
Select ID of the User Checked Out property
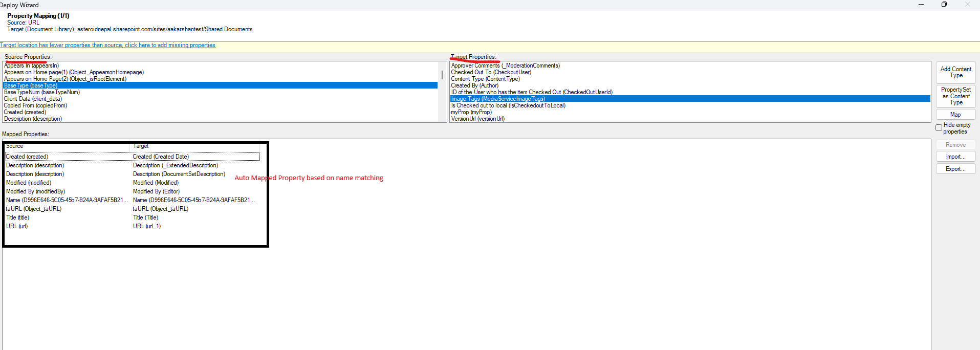point(690,92)
